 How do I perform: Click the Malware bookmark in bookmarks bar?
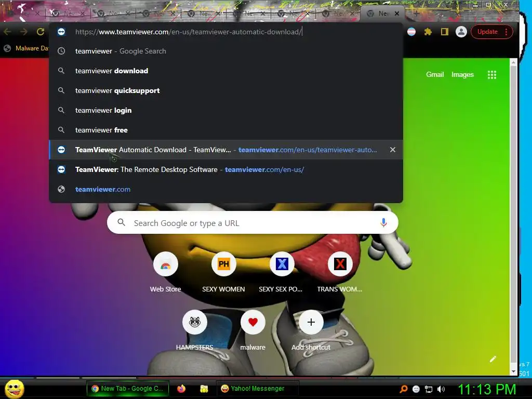point(26,48)
